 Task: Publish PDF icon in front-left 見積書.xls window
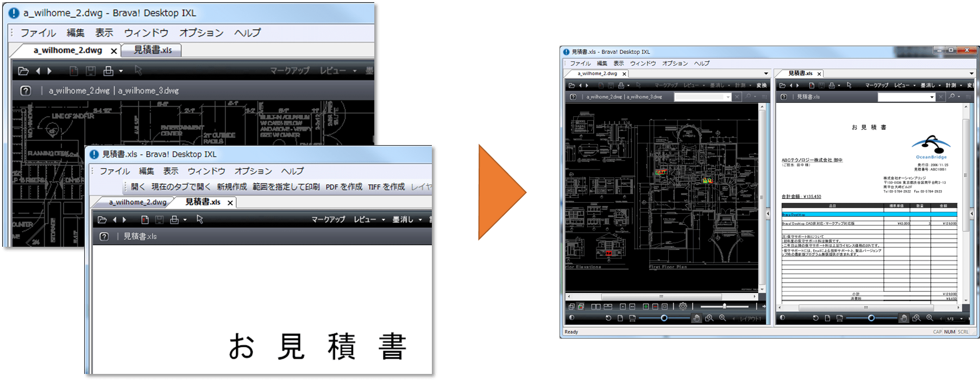[x=145, y=220]
